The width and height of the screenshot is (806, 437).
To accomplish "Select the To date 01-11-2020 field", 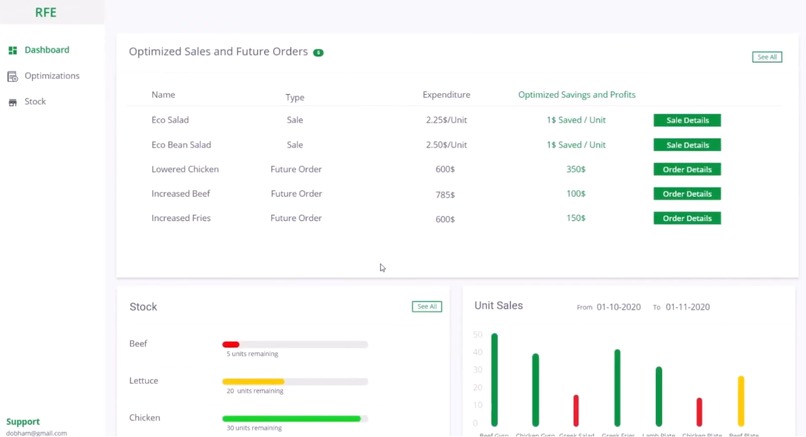I will (688, 307).
